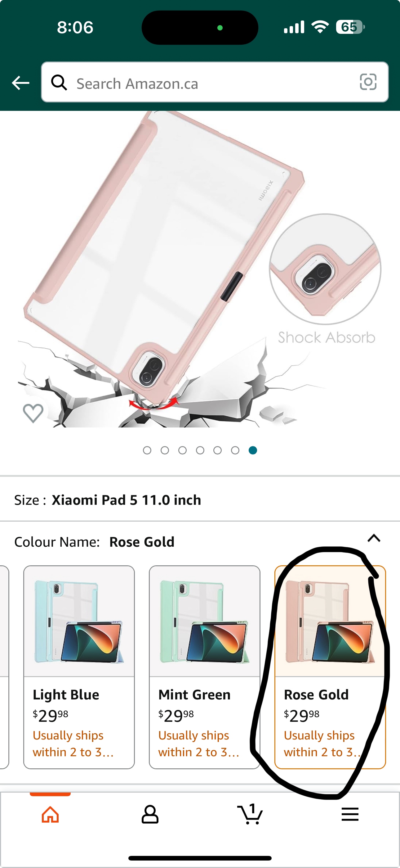This screenshot has width=400, height=868.
Task: Select the fourth image page dot
Action: click(200, 450)
